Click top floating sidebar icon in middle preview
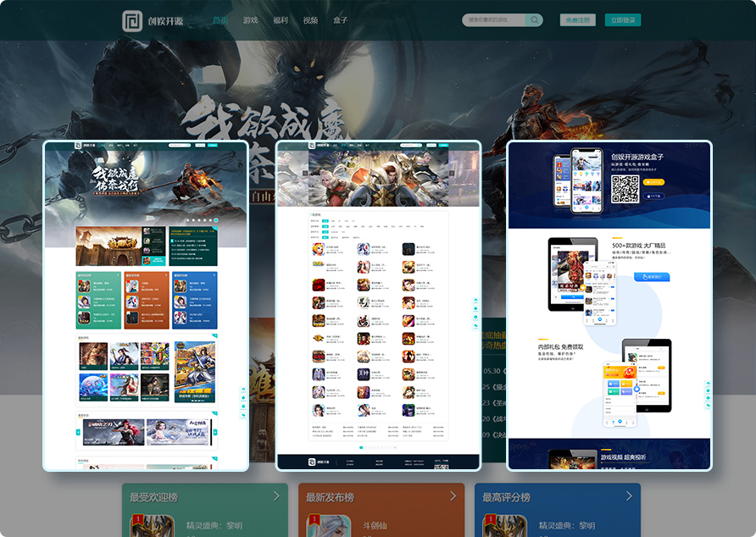 pos(475,301)
